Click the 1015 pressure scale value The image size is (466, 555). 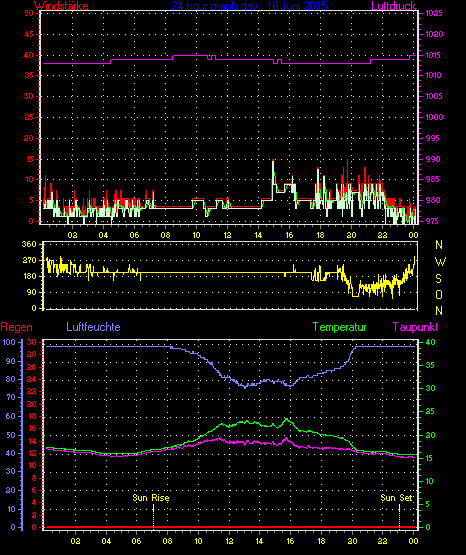[434, 55]
